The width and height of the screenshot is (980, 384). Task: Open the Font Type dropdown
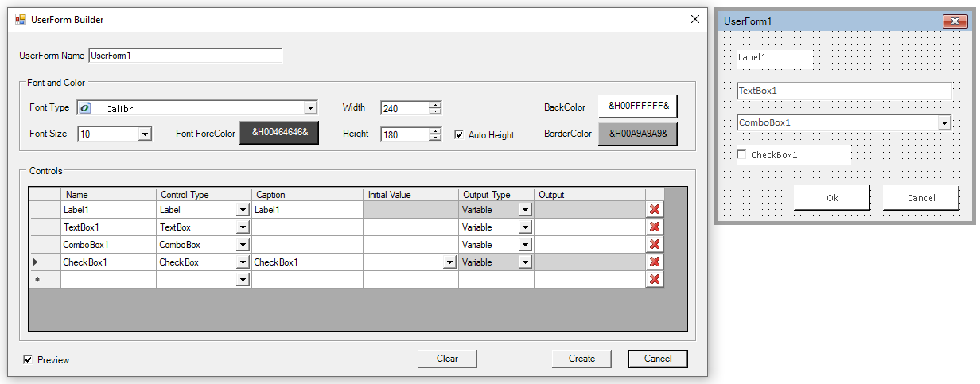tap(310, 108)
